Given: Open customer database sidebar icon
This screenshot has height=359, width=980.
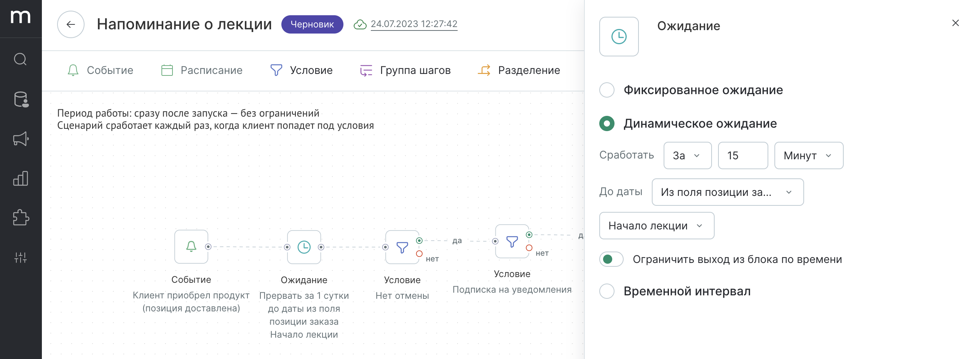Looking at the screenshot, I should 21,99.
